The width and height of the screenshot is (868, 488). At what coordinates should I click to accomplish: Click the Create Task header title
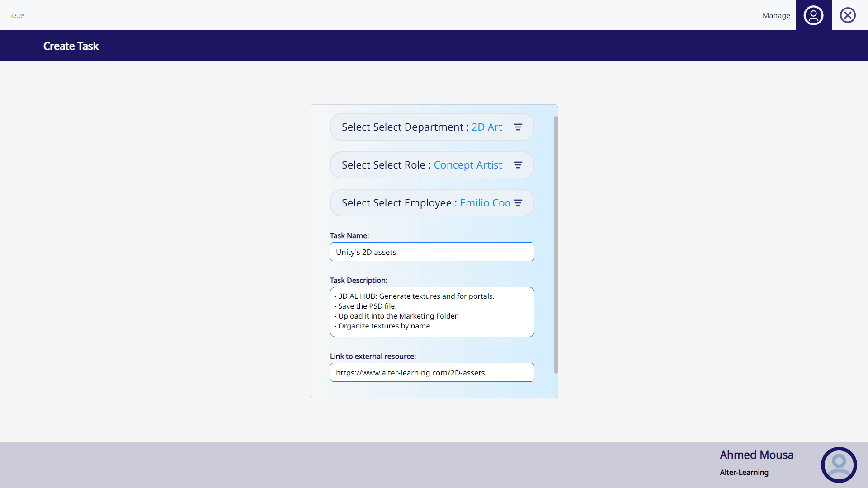[71, 46]
